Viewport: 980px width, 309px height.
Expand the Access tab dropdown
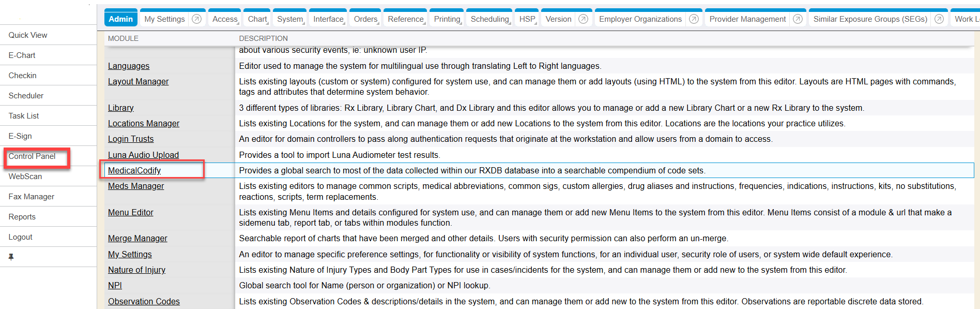[225, 19]
